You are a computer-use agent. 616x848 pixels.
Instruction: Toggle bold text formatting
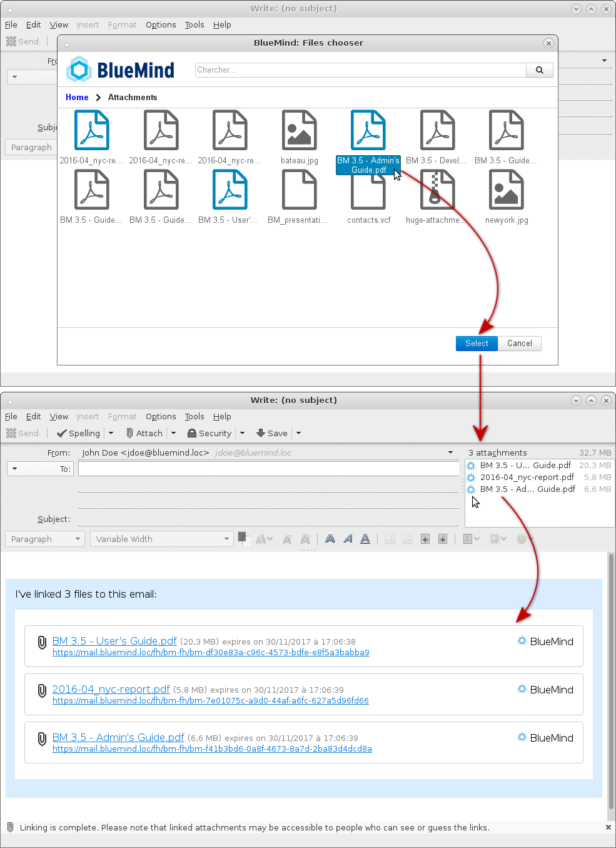330,539
